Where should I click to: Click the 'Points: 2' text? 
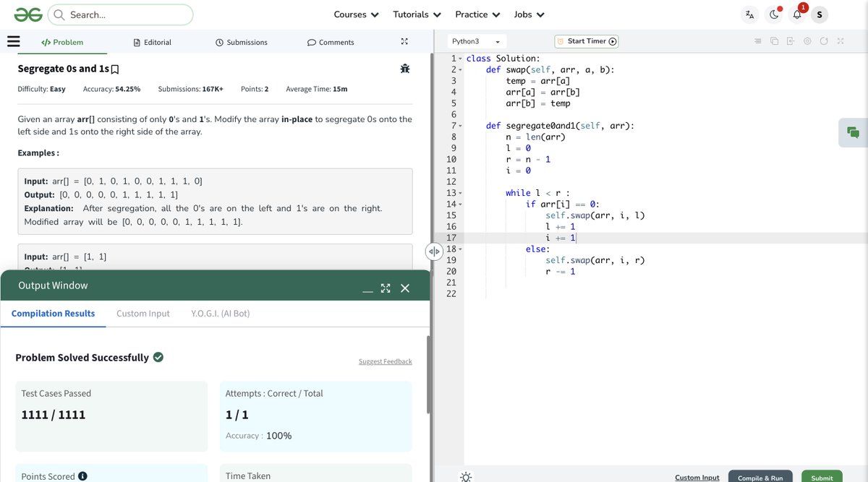(255, 89)
